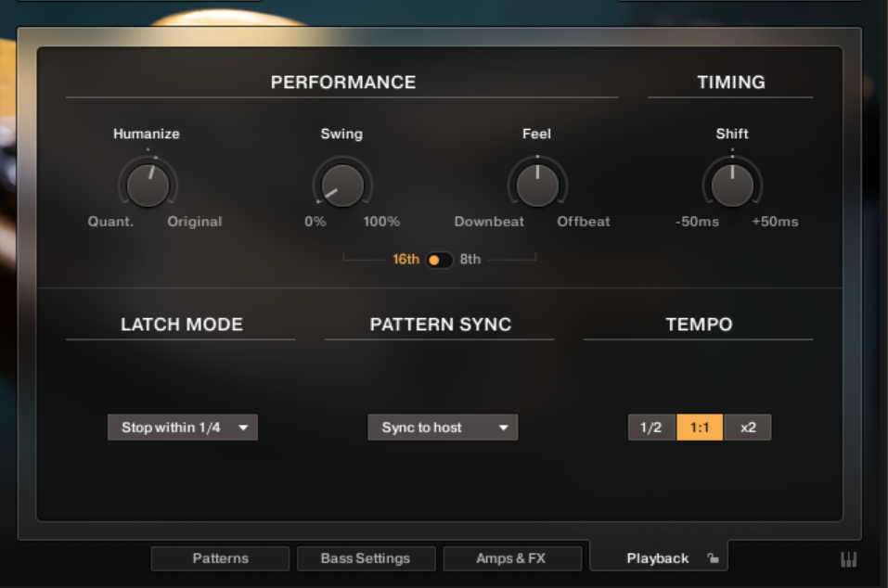Select the Playback tab
888x588 pixels.
(x=659, y=557)
